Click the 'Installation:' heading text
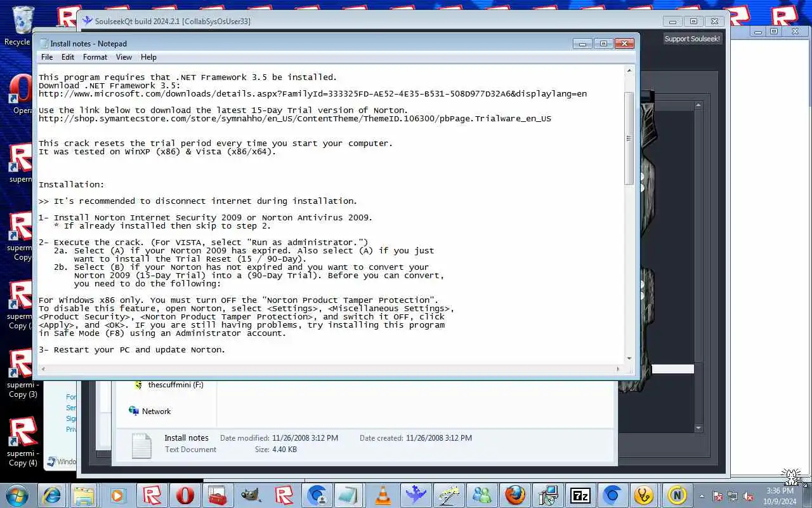Screen dimensions: 812x508 coord(72,184)
